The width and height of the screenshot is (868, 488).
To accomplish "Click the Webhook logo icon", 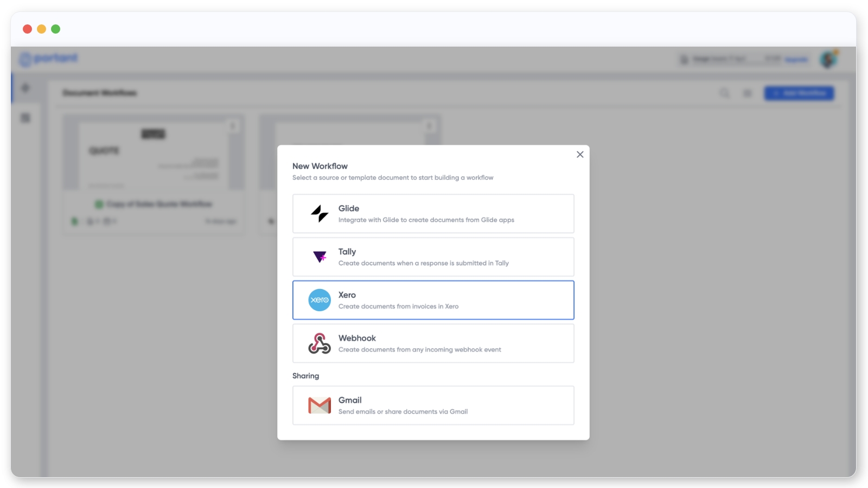I will point(320,343).
